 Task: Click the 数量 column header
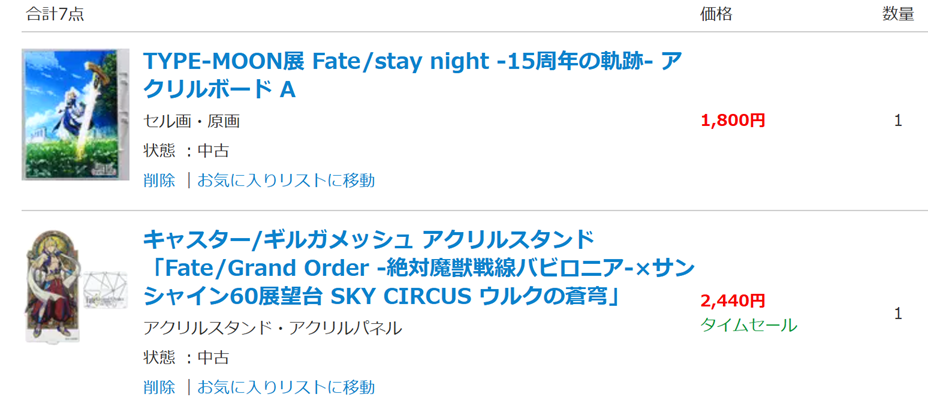coord(898,14)
